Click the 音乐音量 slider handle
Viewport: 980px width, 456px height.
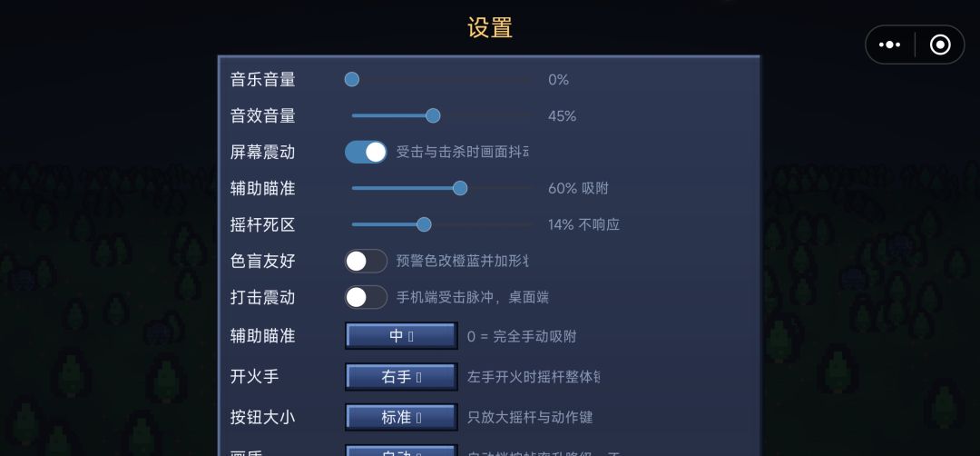pos(352,79)
